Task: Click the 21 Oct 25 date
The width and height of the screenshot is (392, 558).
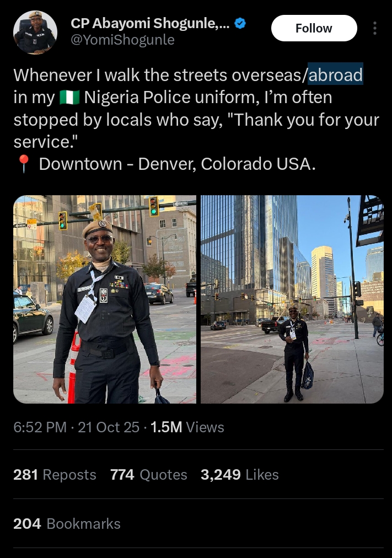Action: coord(109,427)
